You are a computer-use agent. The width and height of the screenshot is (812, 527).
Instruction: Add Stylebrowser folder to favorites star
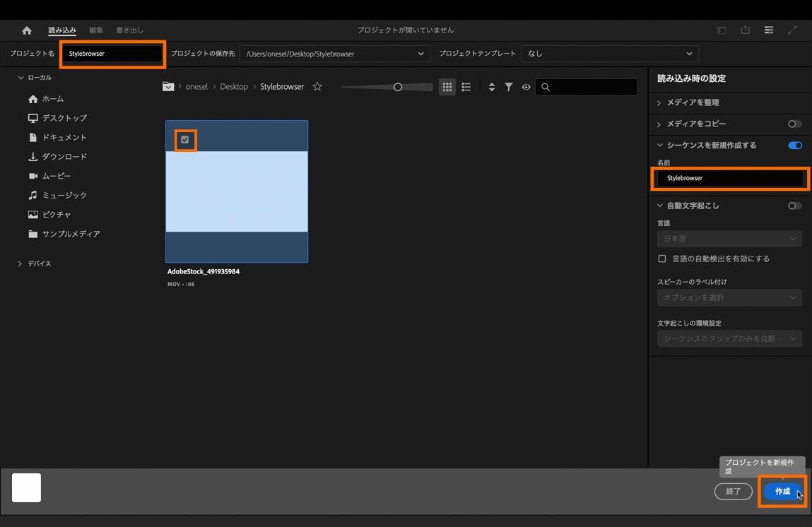coord(317,87)
